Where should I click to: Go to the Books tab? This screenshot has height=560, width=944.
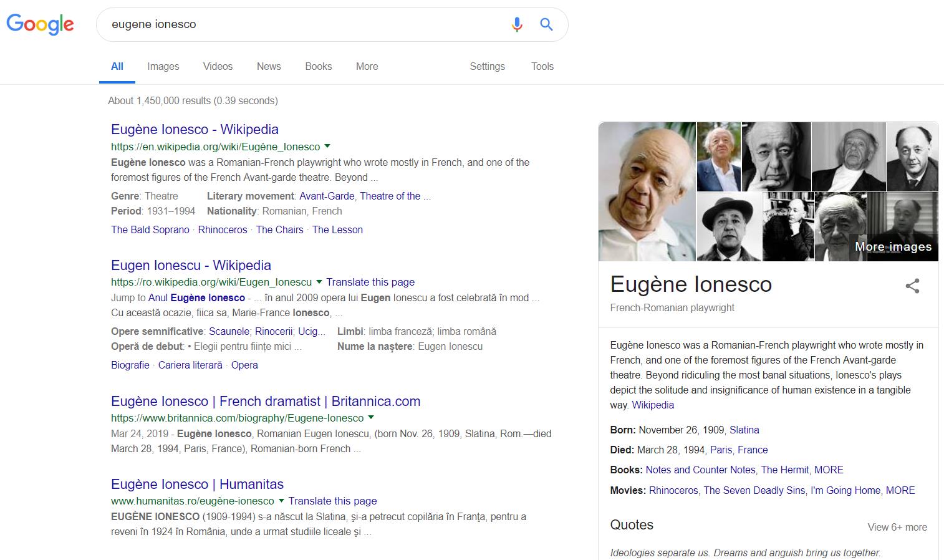coord(318,66)
